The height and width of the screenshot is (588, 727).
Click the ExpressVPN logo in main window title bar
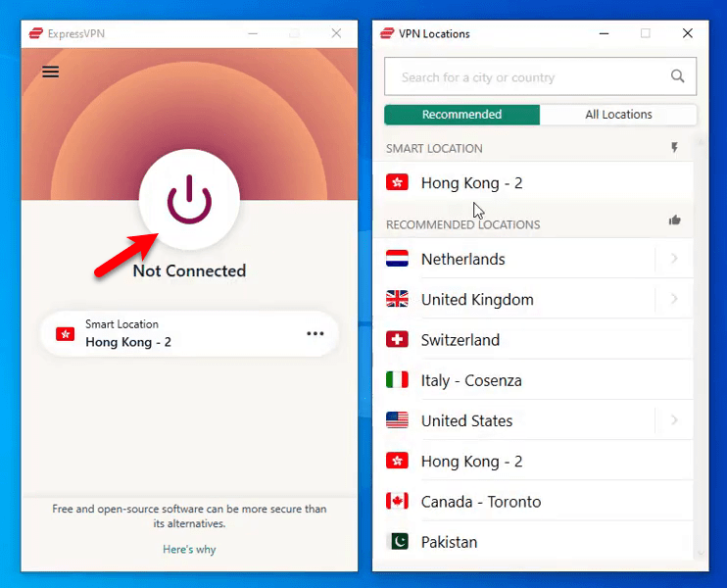click(x=35, y=33)
